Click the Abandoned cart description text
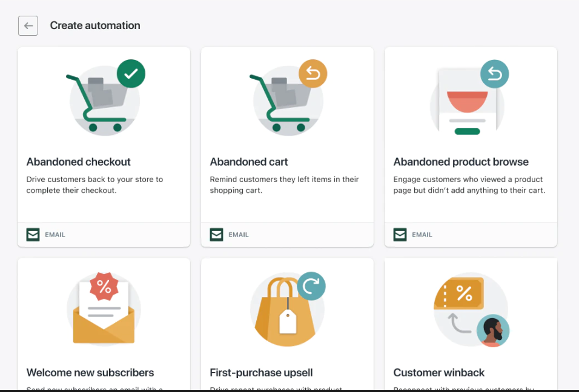Screen dimensions: 579x392 coord(284,185)
